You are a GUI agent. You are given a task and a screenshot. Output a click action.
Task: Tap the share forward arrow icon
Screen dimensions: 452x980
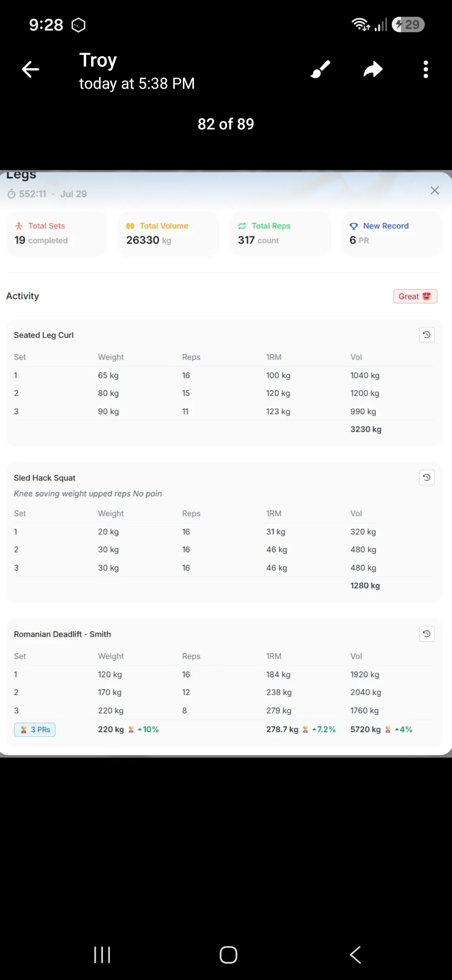coord(373,70)
